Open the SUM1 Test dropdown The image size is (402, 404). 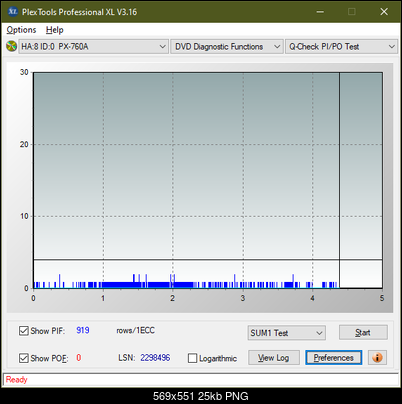(287, 333)
